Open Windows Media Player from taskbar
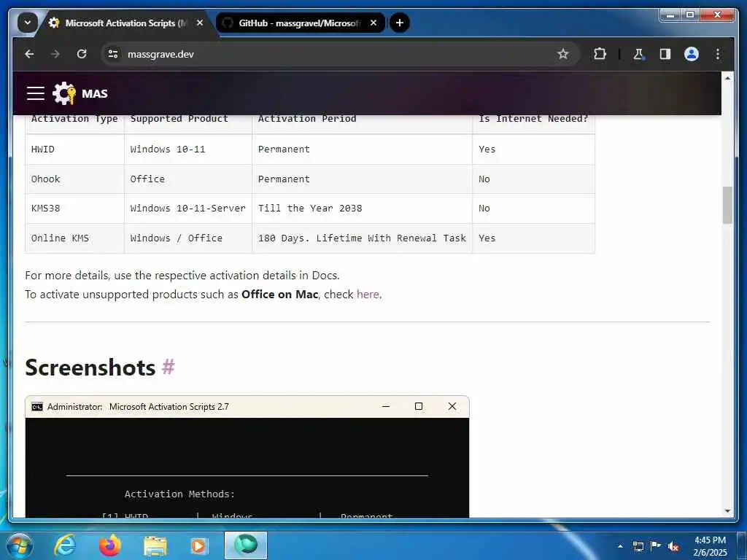The height and width of the screenshot is (560, 747). [x=198, y=545]
